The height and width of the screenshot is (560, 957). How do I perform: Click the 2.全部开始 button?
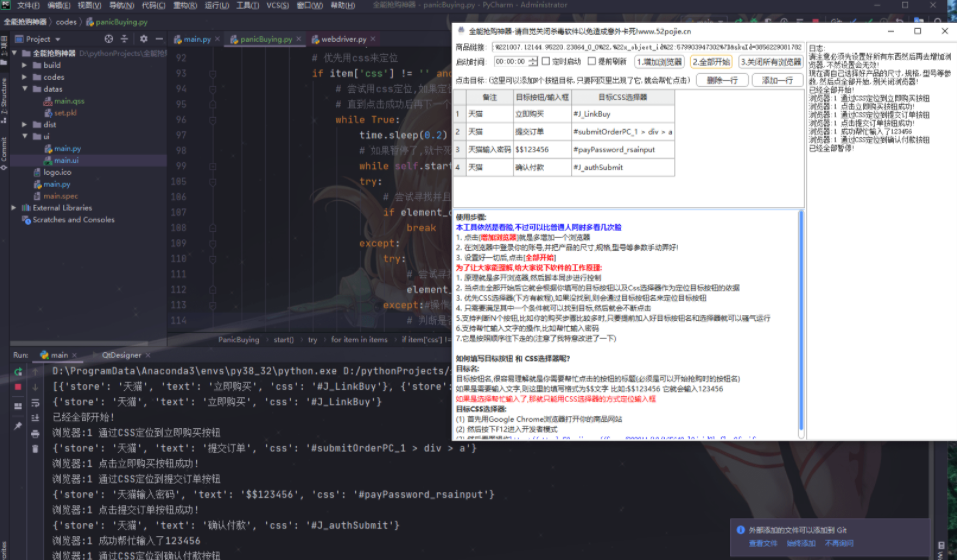(x=711, y=62)
